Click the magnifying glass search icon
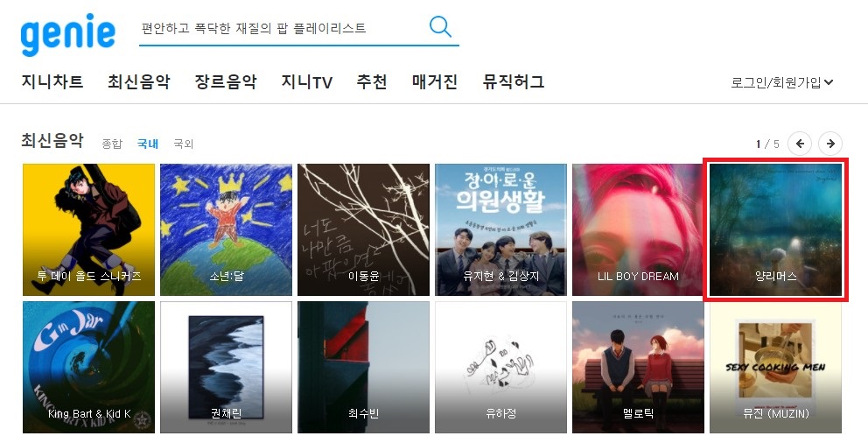This screenshot has width=868, height=443. [x=440, y=26]
